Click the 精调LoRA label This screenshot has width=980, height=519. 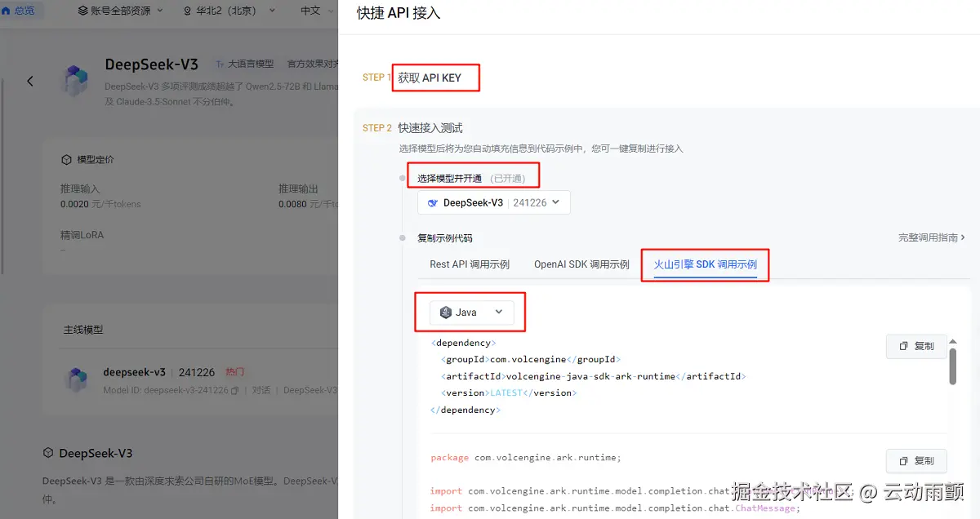82,235
